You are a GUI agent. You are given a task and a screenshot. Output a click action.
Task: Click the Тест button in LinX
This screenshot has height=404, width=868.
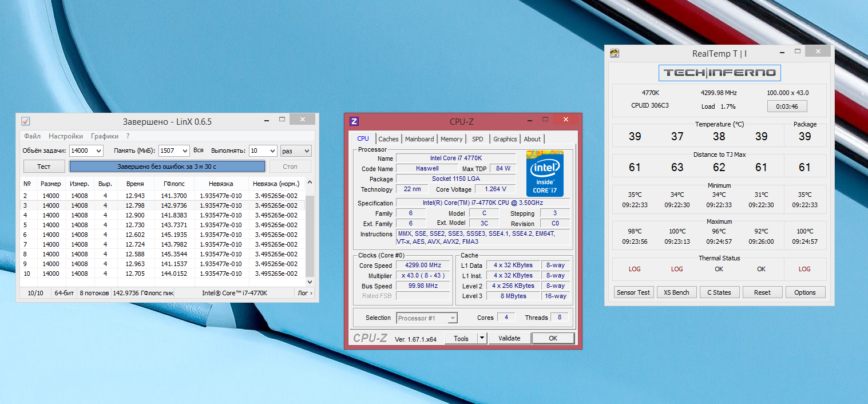pyautogui.click(x=44, y=167)
